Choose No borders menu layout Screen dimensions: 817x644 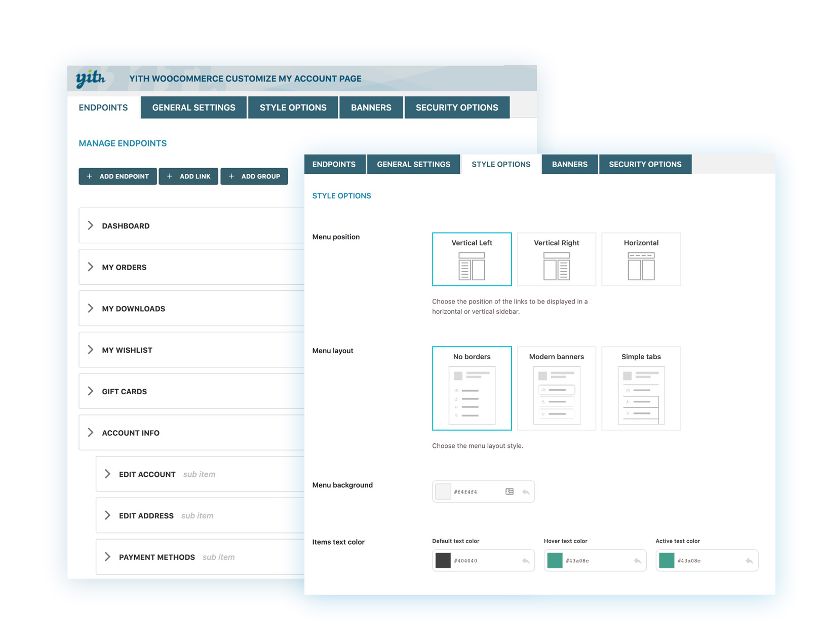click(472, 388)
